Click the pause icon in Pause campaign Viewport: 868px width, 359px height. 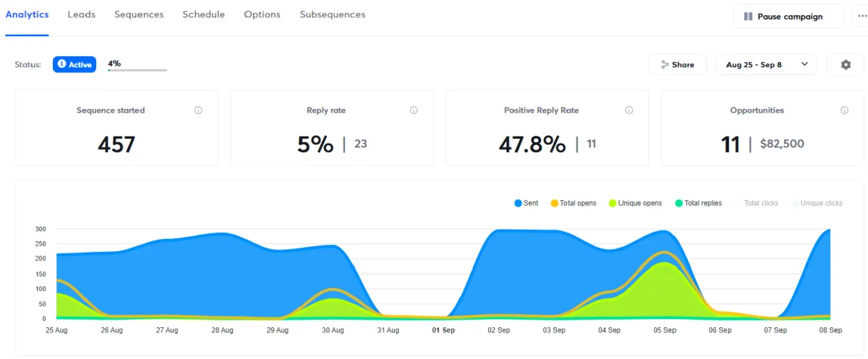pos(748,17)
